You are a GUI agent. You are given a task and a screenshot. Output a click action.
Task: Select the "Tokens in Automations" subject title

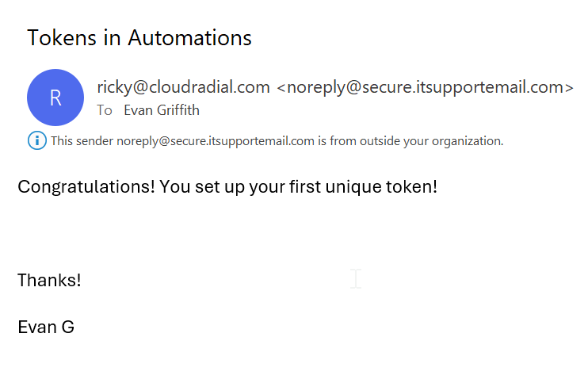click(x=139, y=38)
